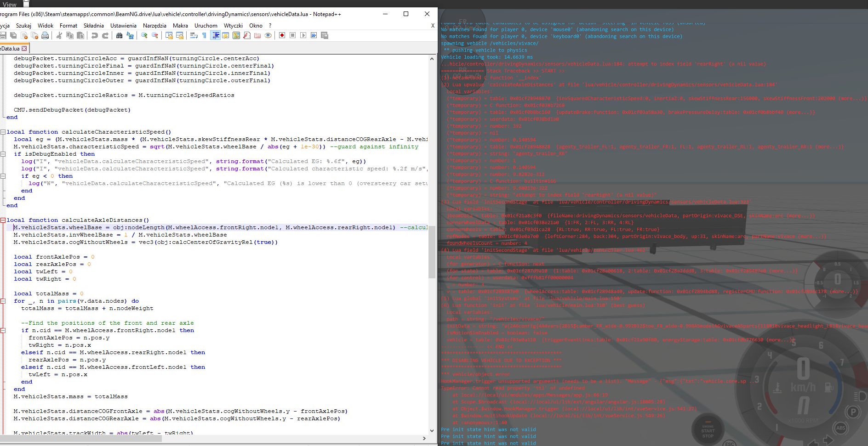The height and width of the screenshot is (446, 868).
Task: Toggle the Folder as Workspace panel
Action: pos(257,35)
